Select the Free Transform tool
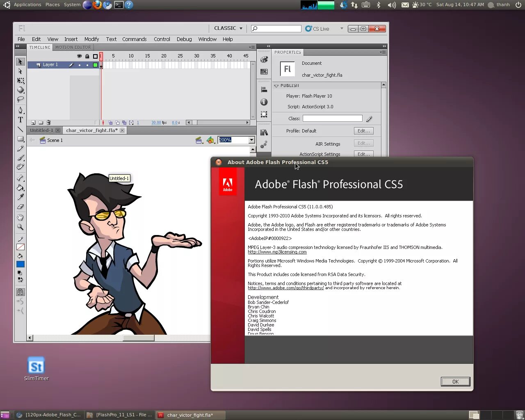 (x=20, y=80)
